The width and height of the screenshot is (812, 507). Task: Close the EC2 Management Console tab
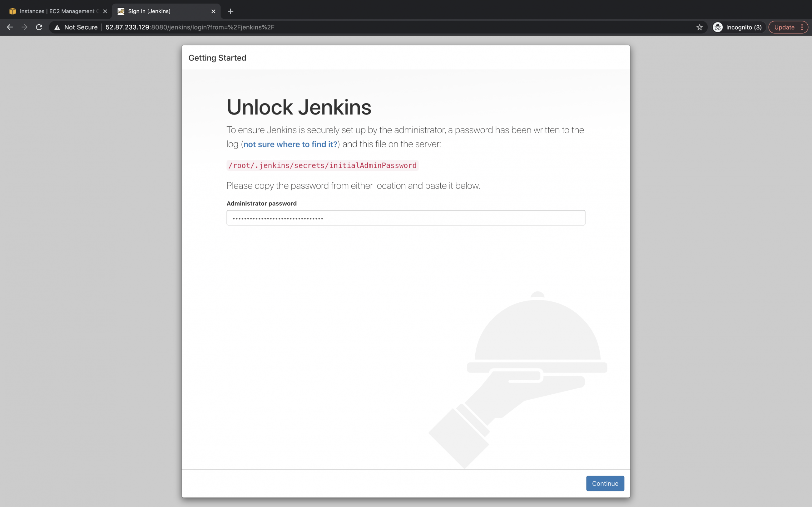(x=105, y=11)
